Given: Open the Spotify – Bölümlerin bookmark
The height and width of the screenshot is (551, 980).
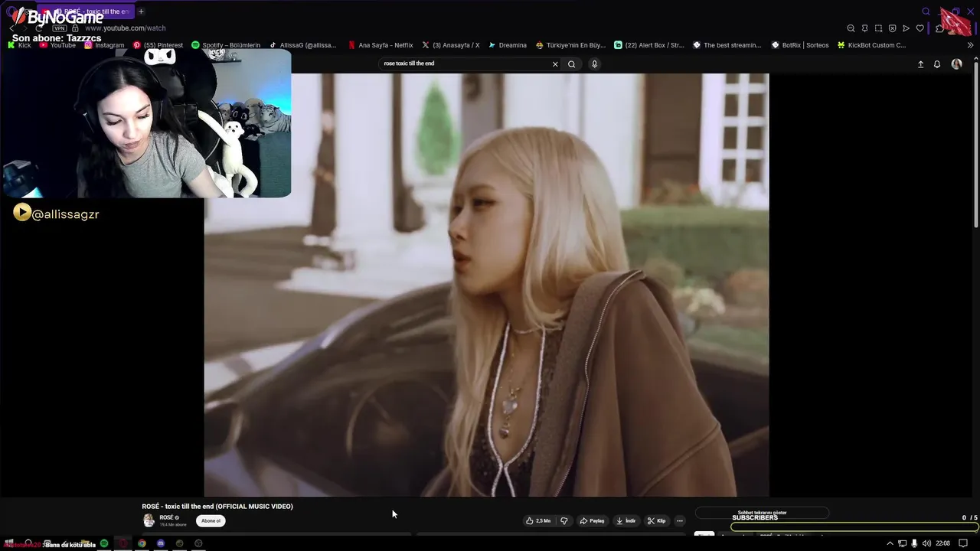Looking at the screenshot, I should tap(226, 45).
